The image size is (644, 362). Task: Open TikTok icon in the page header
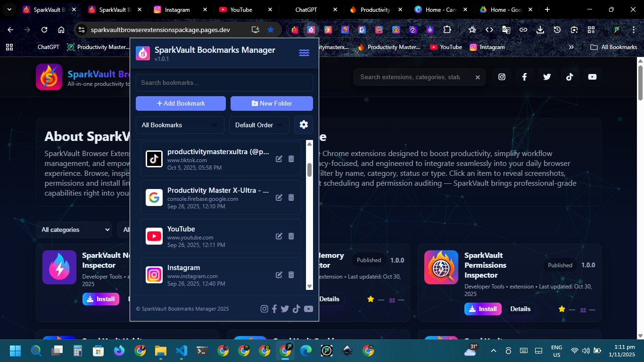570,77
